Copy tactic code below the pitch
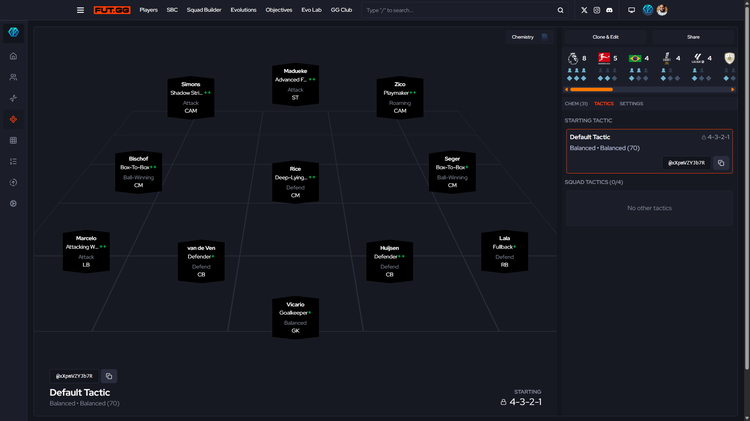This screenshot has width=750, height=421. click(x=109, y=376)
